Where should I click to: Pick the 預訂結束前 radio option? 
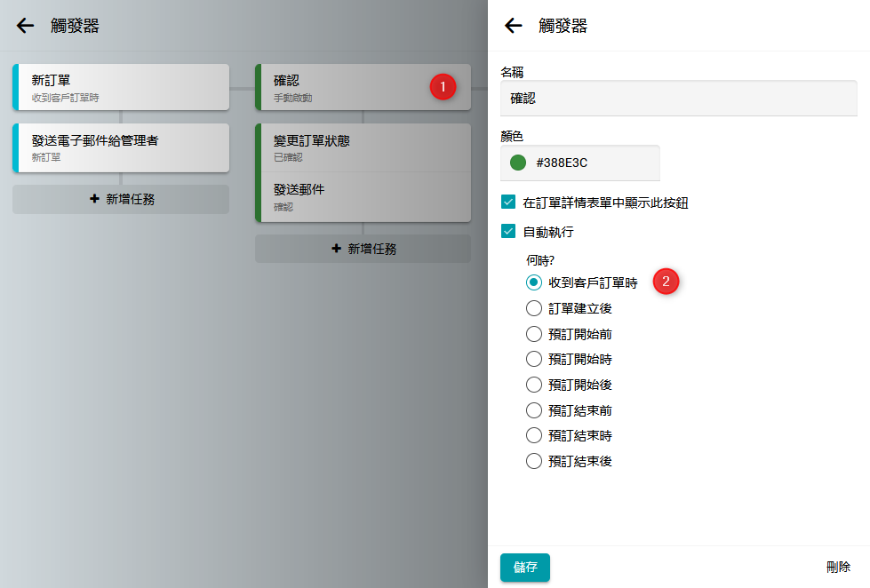[x=534, y=410]
